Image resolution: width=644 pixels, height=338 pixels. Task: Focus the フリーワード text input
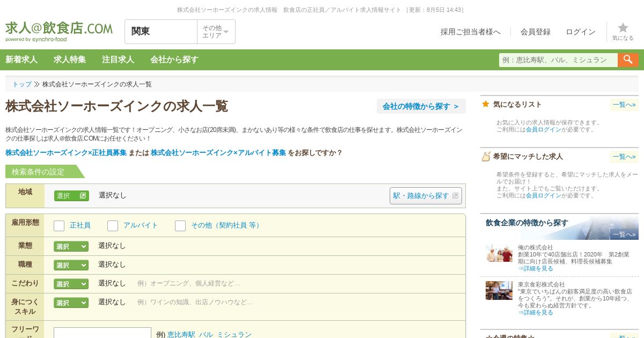(x=103, y=333)
